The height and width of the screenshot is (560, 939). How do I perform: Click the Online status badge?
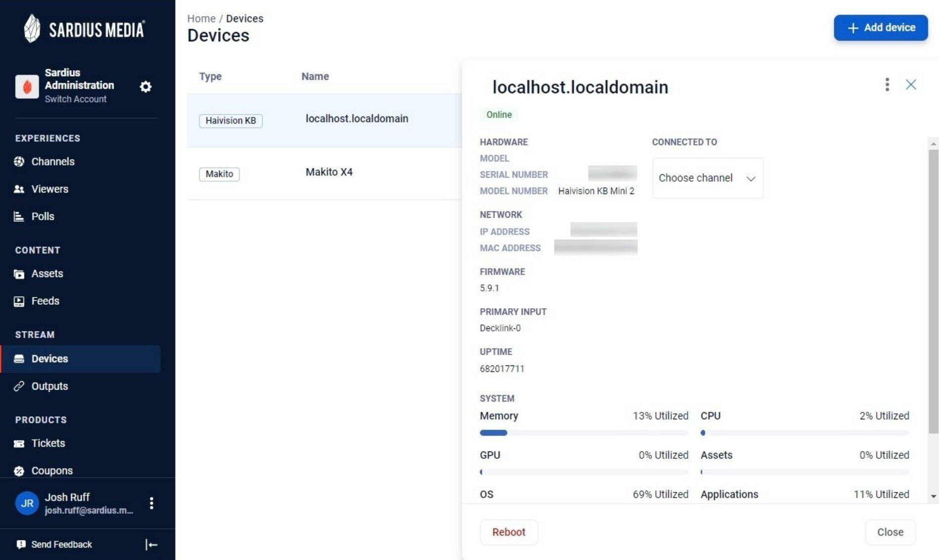click(x=499, y=115)
